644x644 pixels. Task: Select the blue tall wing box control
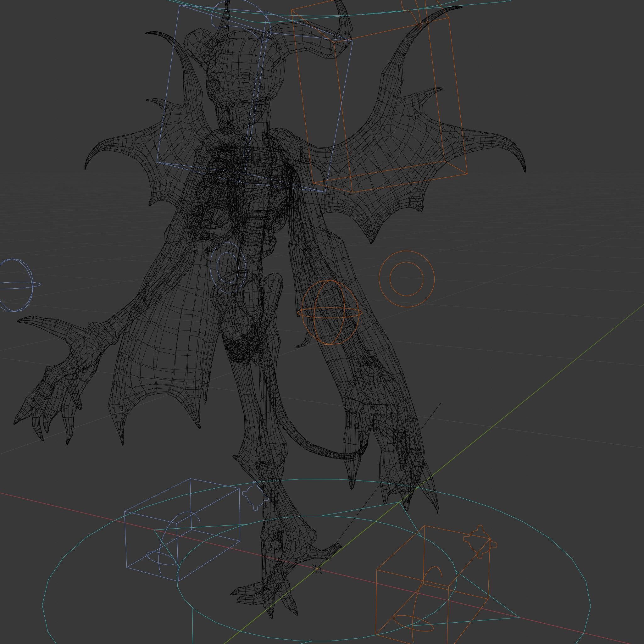point(254,98)
